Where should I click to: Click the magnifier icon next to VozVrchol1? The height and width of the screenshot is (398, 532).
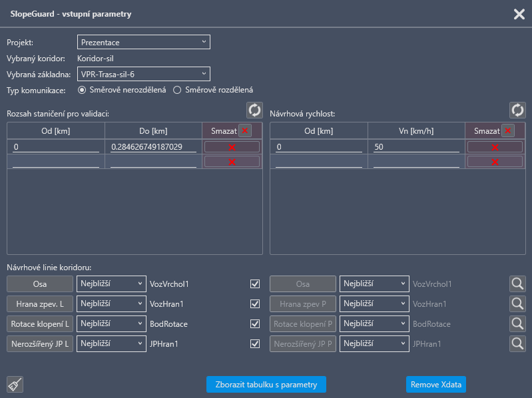tap(517, 284)
